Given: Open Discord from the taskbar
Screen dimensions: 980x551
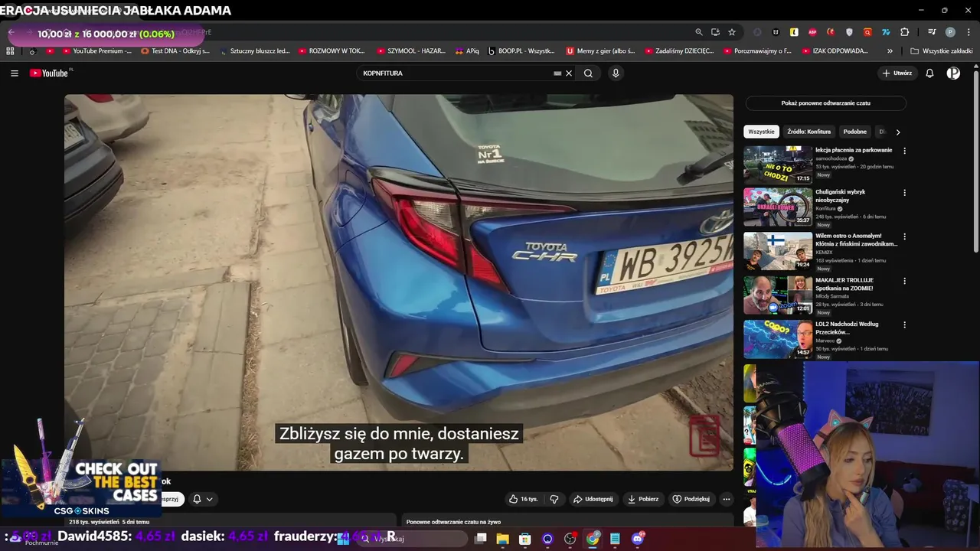Looking at the screenshot, I should (638, 539).
